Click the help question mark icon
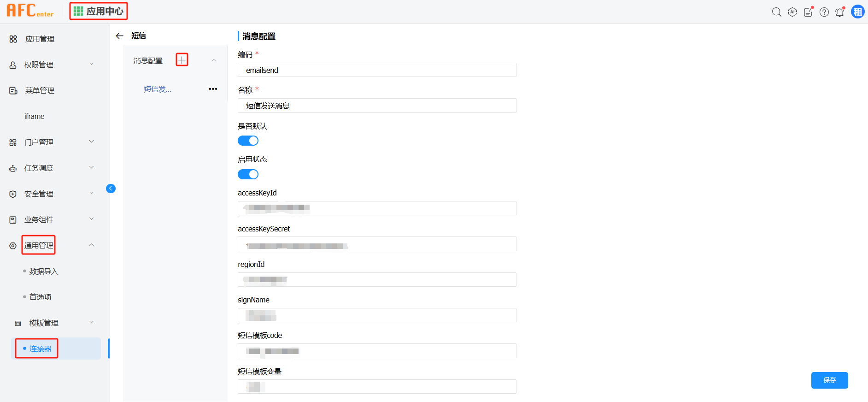The height and width of the screenshot is (402, 868). (x=824, y=12)
